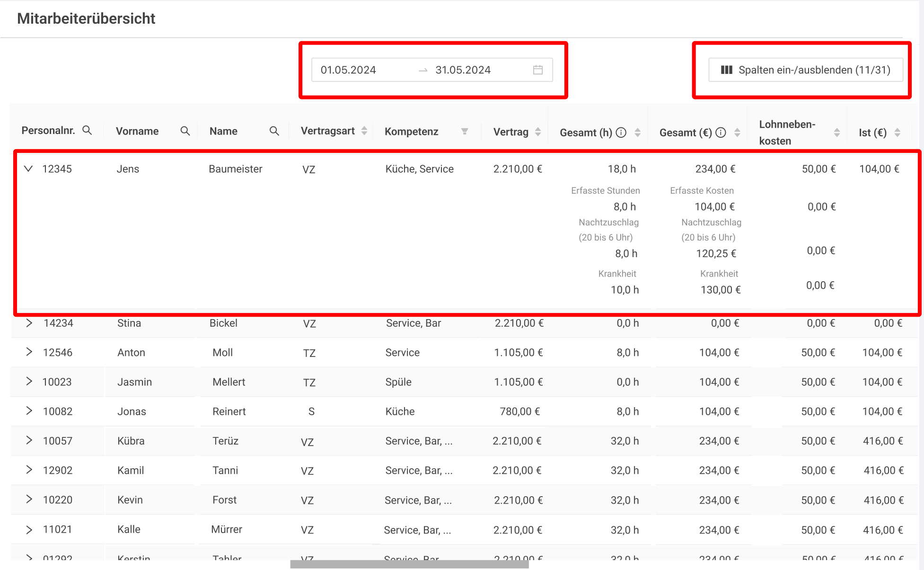Expand the row of Stina Bickel
Screen dimensions: 924x570
click(29, 323)
